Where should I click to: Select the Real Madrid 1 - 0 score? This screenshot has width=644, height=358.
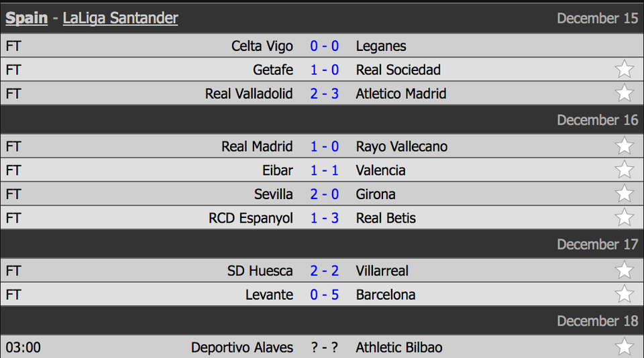325,147
